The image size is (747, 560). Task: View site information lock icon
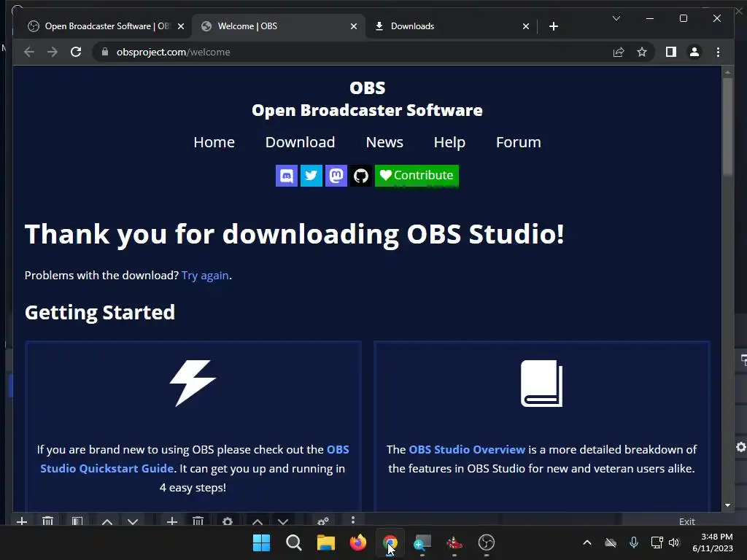105,52
